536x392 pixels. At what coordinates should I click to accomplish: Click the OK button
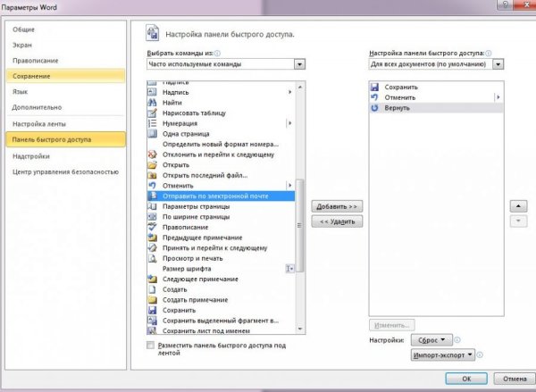click(x=467, y=378)
